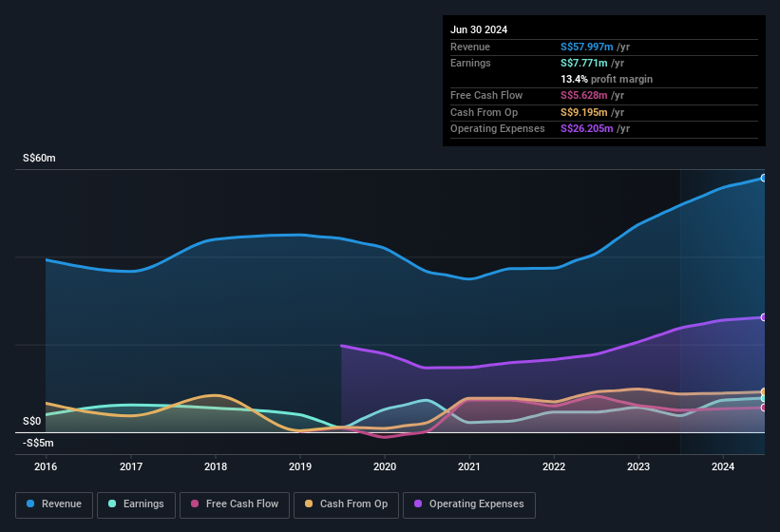The image size is (780, 532).
Task: Click the S$0 y-axis label
Action: coord(32,421)
